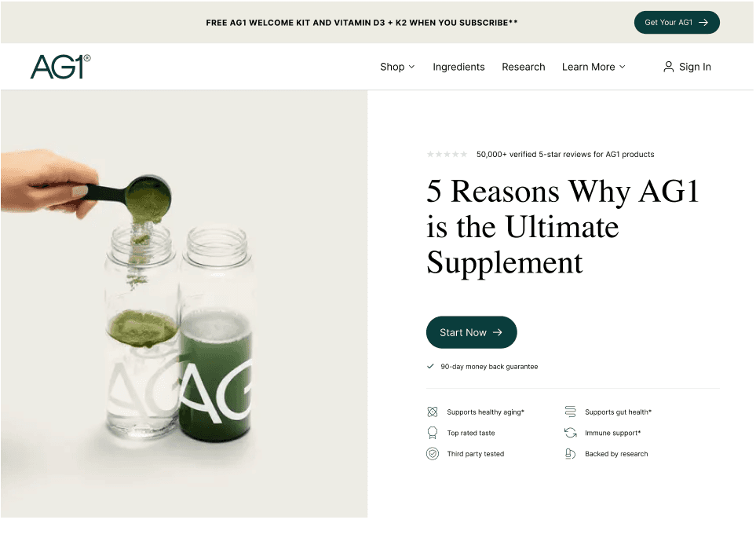
Task: Click the Start Now button
Action: (x=471, y=332)
